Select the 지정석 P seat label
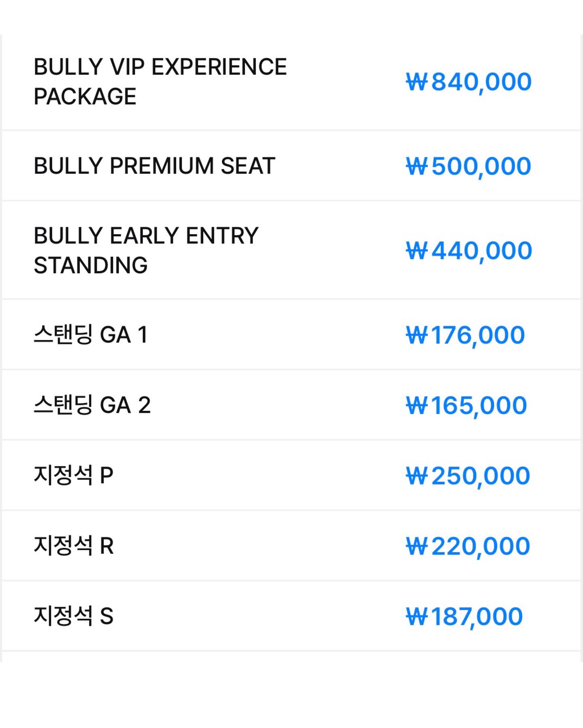583x728 pixels. pos(73,475)
